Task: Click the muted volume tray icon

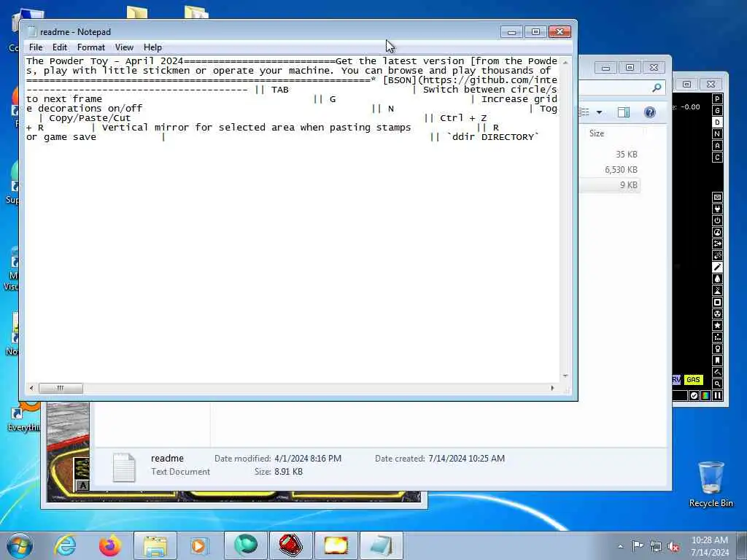Action: (x=673, y=547)
